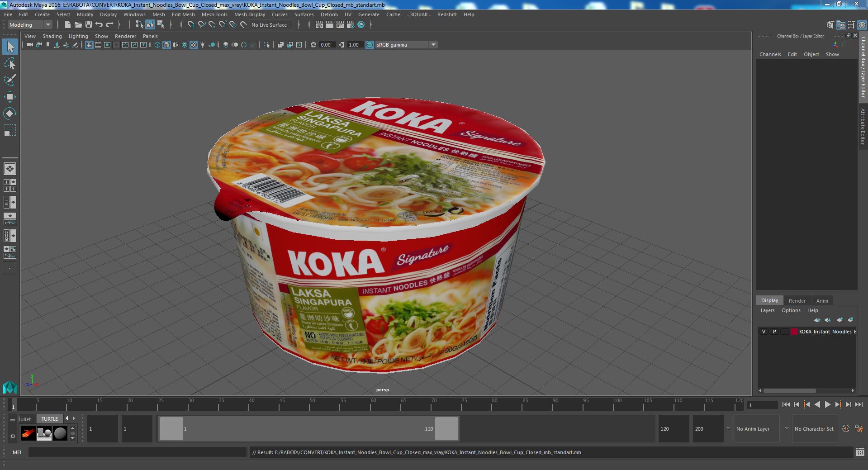Play animation forwards
Screen dimensions: 868x470
pyautogui.click(x=827, y=405)
